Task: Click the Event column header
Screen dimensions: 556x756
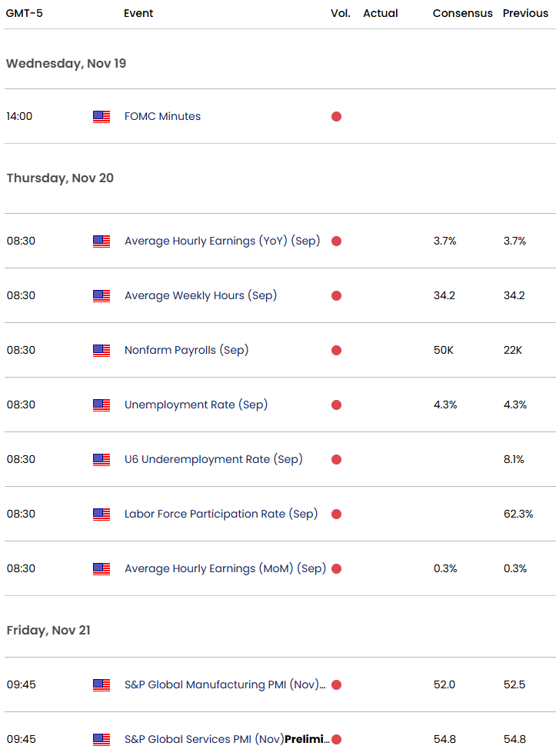Action: tap(138, 14)
